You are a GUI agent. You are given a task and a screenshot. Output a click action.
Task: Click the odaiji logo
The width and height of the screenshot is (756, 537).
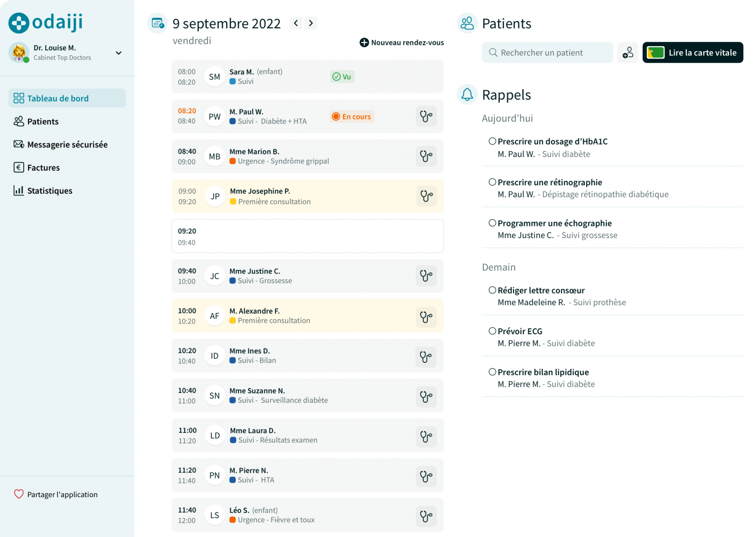(x=46, y=22)
